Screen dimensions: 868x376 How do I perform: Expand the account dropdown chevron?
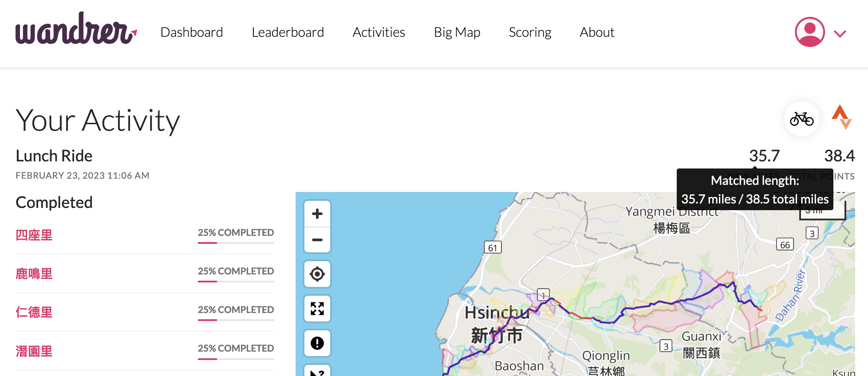tap(840, 34)
